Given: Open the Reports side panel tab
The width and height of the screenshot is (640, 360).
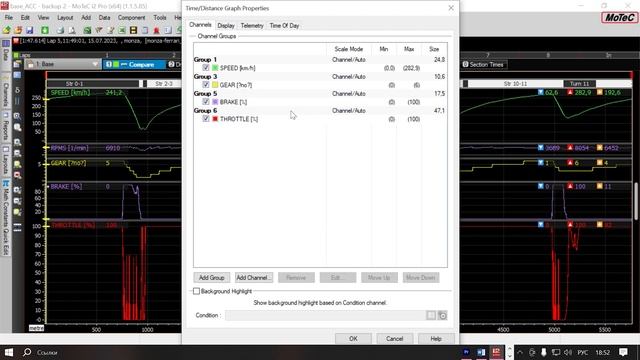Looking at the screenshot, I should (6, 127).
